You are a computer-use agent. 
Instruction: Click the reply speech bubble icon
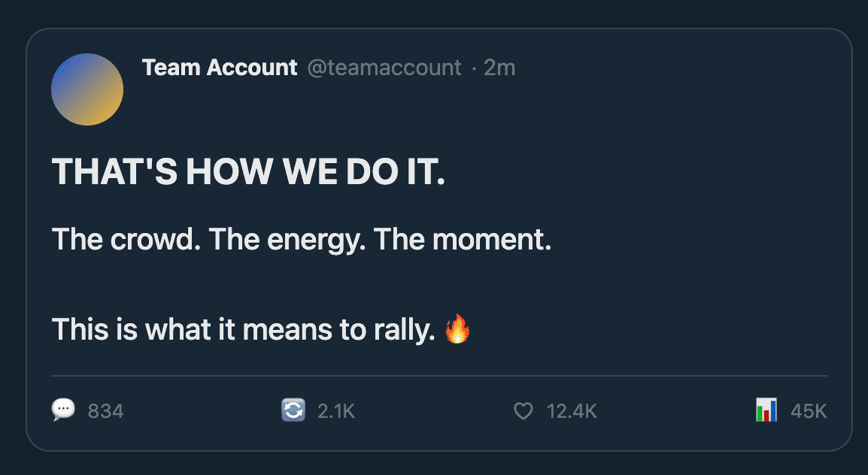[63, 410]
